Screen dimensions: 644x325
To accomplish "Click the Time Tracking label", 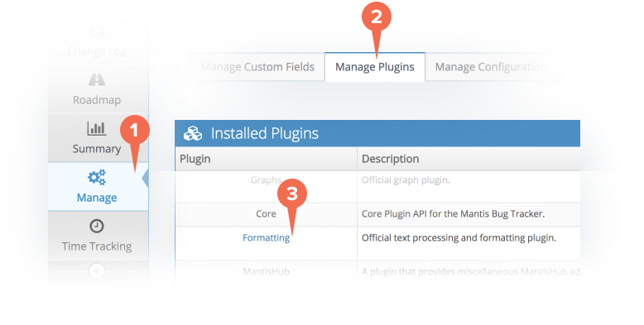I will tap(97, 246).
